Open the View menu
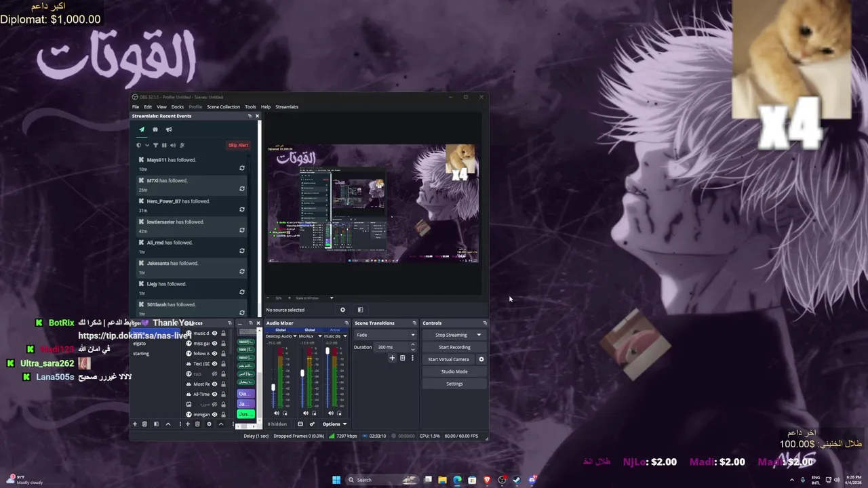Screen dimensions: 868x488 pyautogui.click(x=161, y=107)
